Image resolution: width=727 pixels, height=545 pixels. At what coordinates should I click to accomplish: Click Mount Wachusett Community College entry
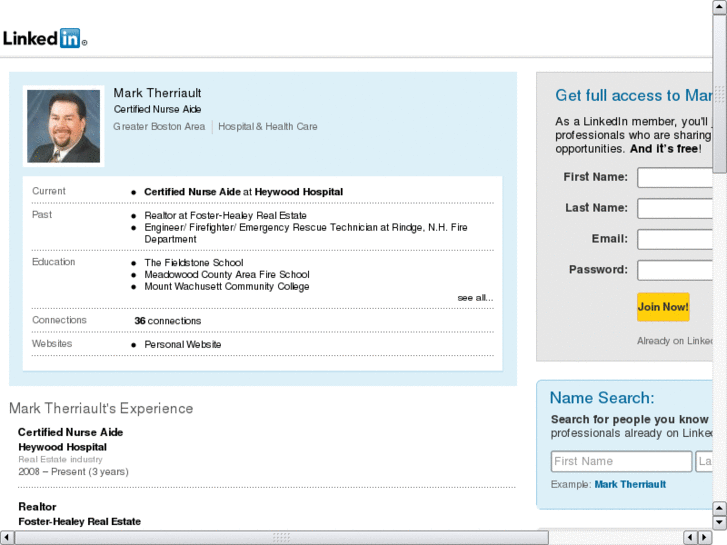click(x=227, y=287)
